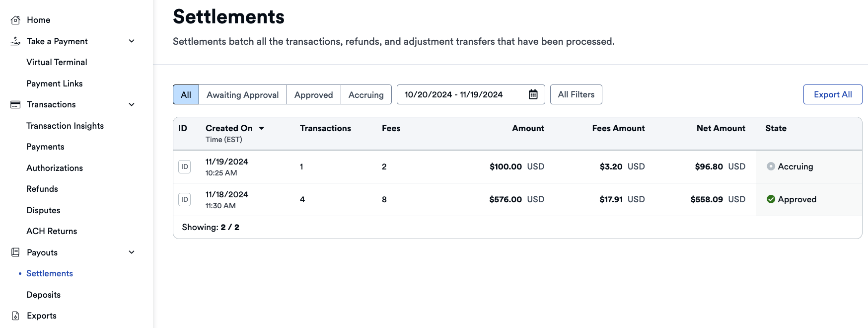Image resolution: width=868 pixels, height=328 pixels.
Task: Select the Awaiting Approval filter tab
Action: tap(242, 95)
